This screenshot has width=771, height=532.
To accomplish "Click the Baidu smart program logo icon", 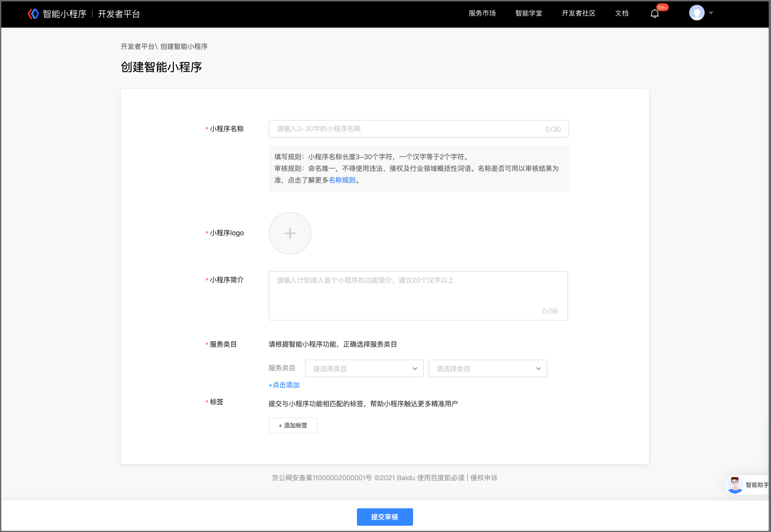I will pyautogui.click(x=33, y=14).
